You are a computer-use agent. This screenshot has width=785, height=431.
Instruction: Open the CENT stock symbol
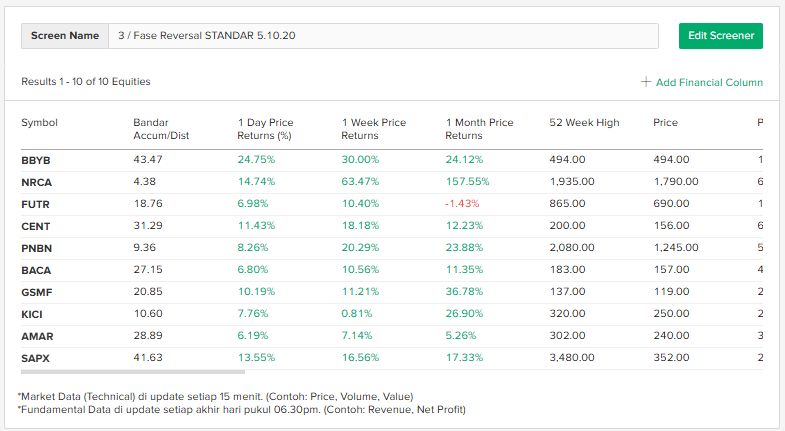36,226
